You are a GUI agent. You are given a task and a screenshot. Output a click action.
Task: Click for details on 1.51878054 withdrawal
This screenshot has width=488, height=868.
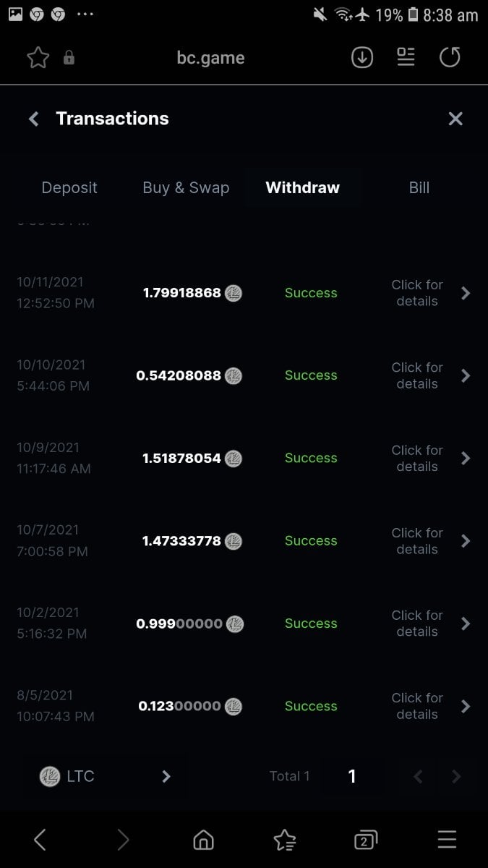(x=417, y=458)
